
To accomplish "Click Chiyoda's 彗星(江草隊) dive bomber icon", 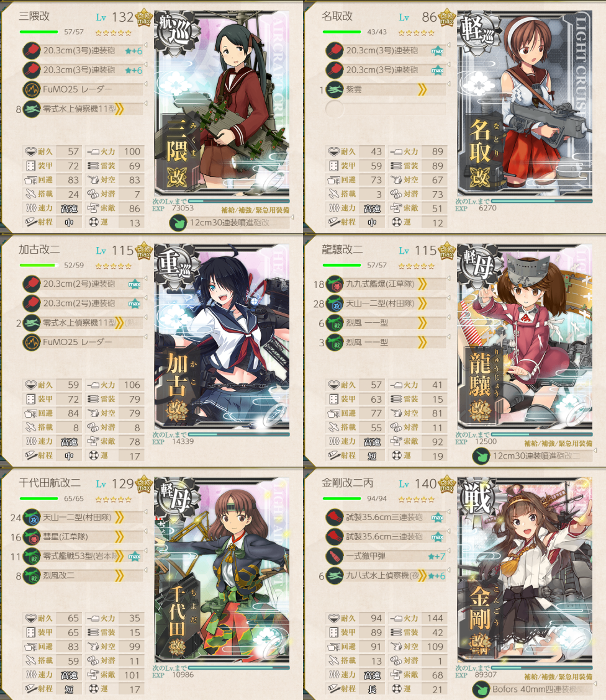I will tap(32, 537).
